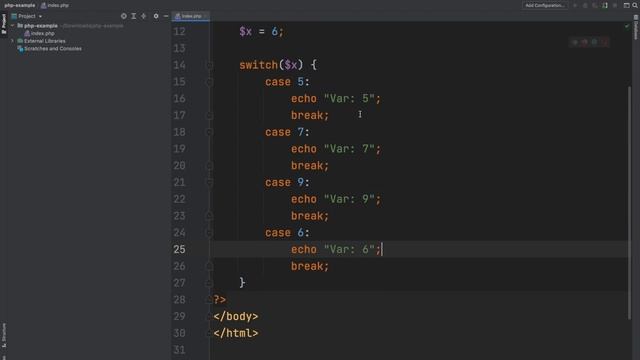This screenshot has height=360, width=640.
Task: Expand External Libraries node
Action: tap(13, 41)
